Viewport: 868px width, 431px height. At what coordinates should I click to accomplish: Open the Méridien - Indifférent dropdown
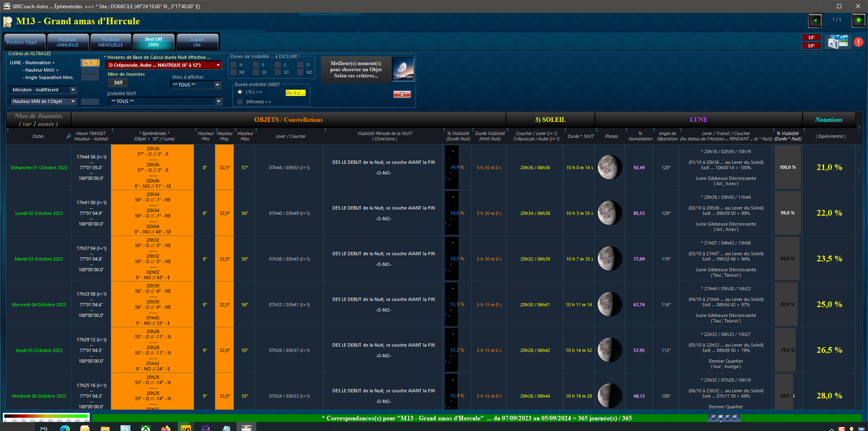click(x=43, y=90)
